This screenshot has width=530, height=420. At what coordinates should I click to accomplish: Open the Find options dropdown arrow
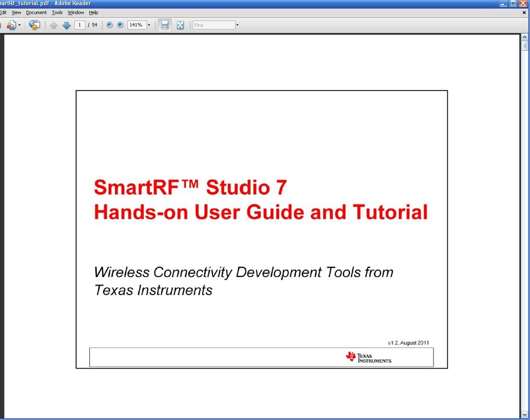(237, 25)
